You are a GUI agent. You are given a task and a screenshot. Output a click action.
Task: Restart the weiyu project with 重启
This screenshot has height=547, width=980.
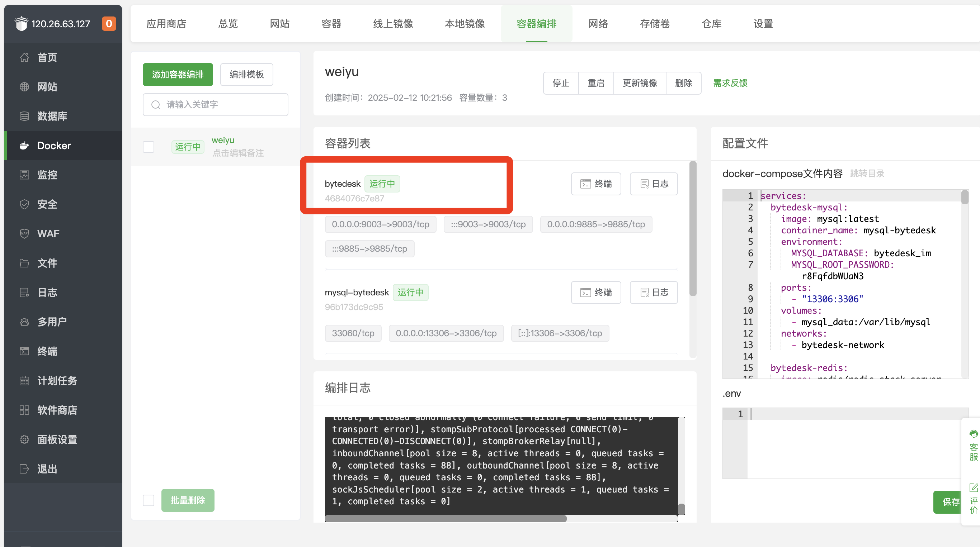tap(596, 83)
